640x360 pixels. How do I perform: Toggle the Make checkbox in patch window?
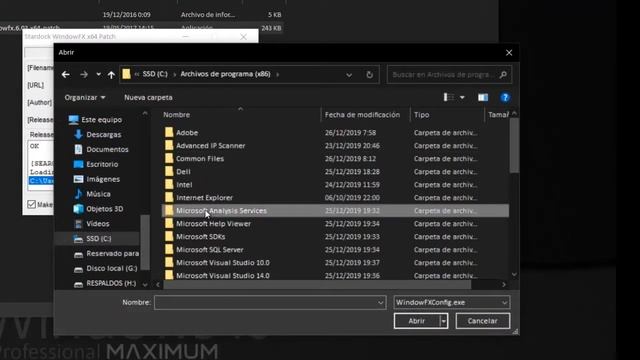[x=31, y=204]
